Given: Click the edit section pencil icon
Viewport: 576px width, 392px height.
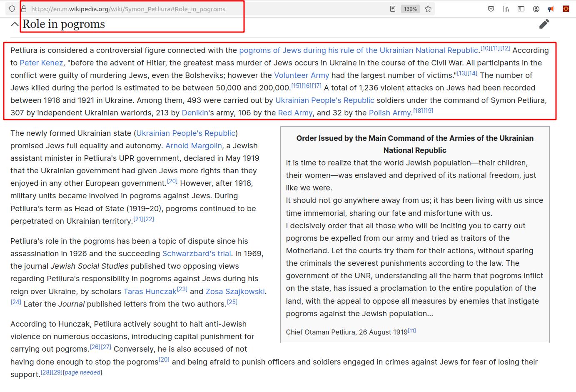Looking at the screenshot, I should click(x=544, y=24).
